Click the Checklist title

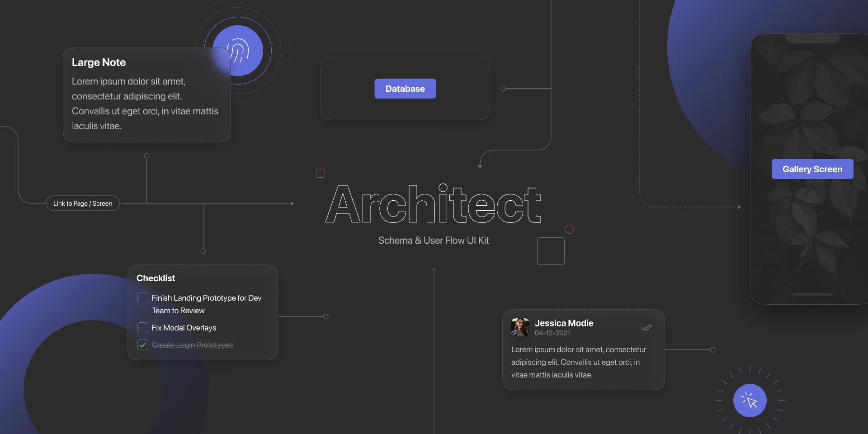click(156, 278)
